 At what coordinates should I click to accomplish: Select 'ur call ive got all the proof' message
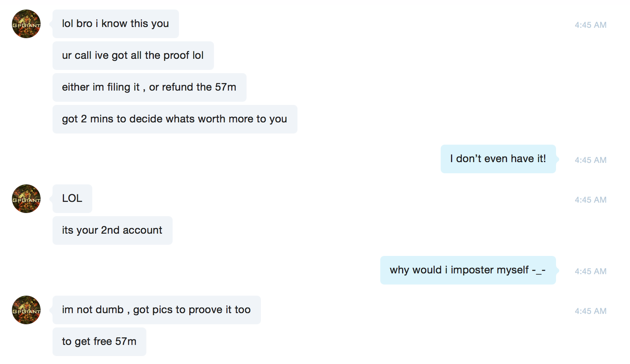coord(133,56)
